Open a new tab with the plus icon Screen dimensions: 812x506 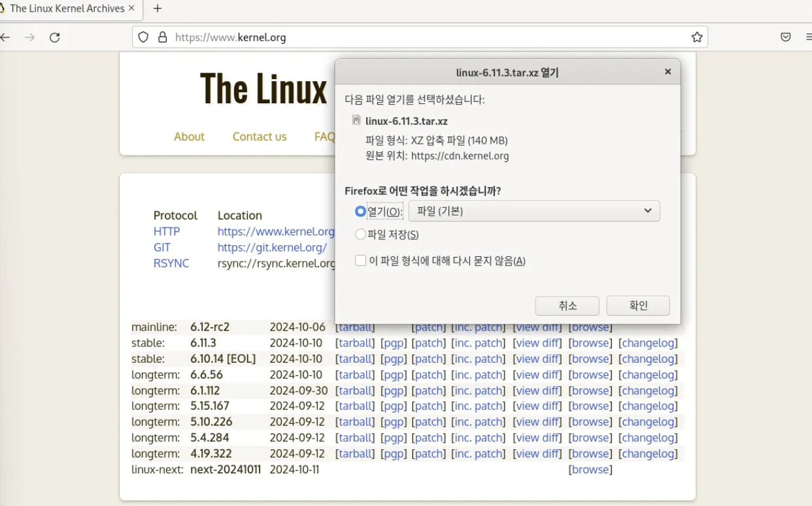(157, 8)
